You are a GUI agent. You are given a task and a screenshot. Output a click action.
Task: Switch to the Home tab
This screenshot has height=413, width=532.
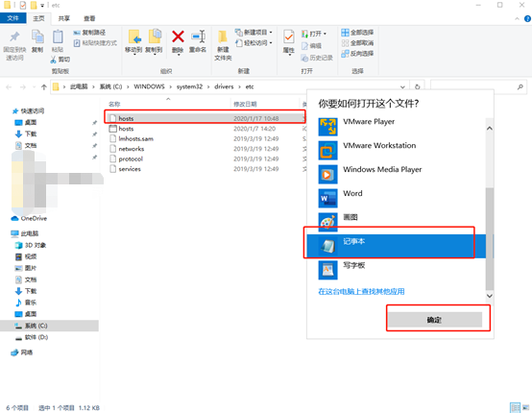coord(38,18)
